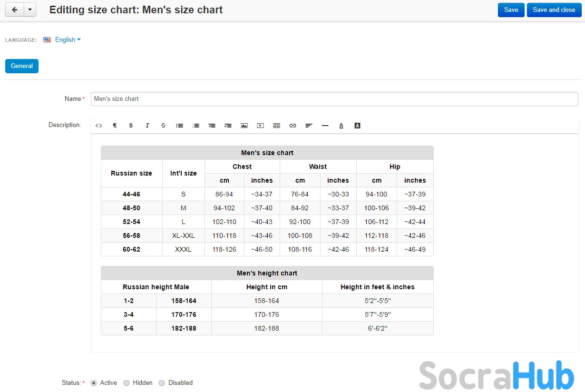This screenshot has width=585, height=392.
Task: Set status to Hidden
Action: [x=127, y=383]
